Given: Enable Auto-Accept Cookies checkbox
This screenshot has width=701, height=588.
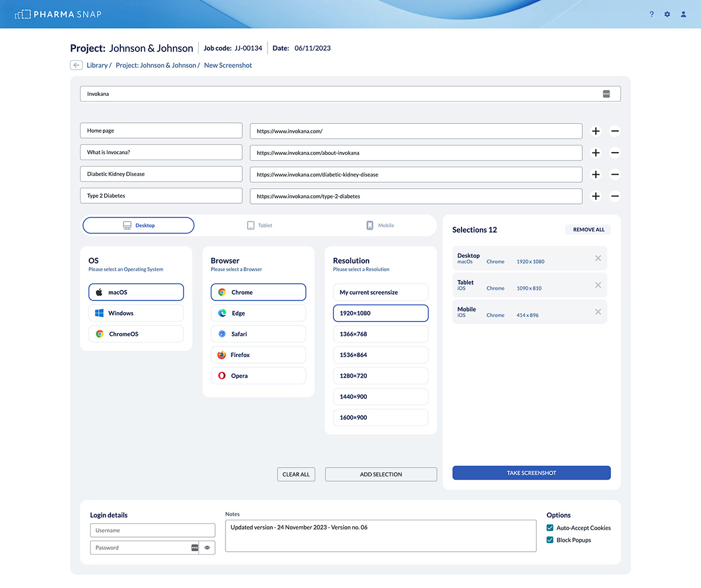Looking at the screenshot, I should tap(550, 528).
